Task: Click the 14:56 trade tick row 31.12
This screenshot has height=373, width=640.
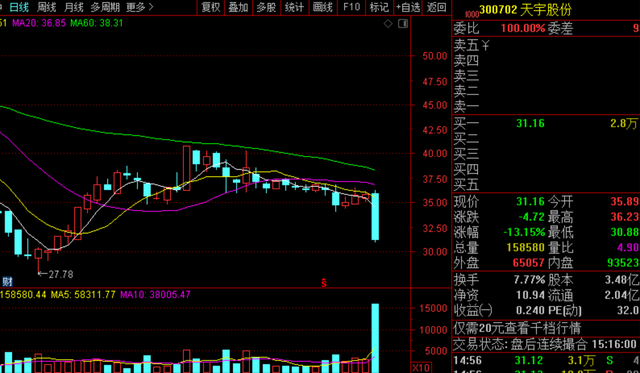Action: pos(546,360)
